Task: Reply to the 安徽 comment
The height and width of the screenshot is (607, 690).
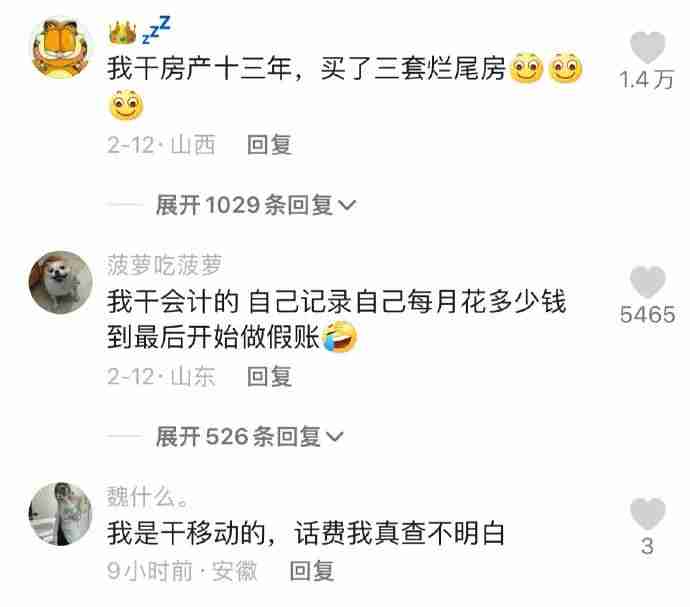Action: coord(312,571)
